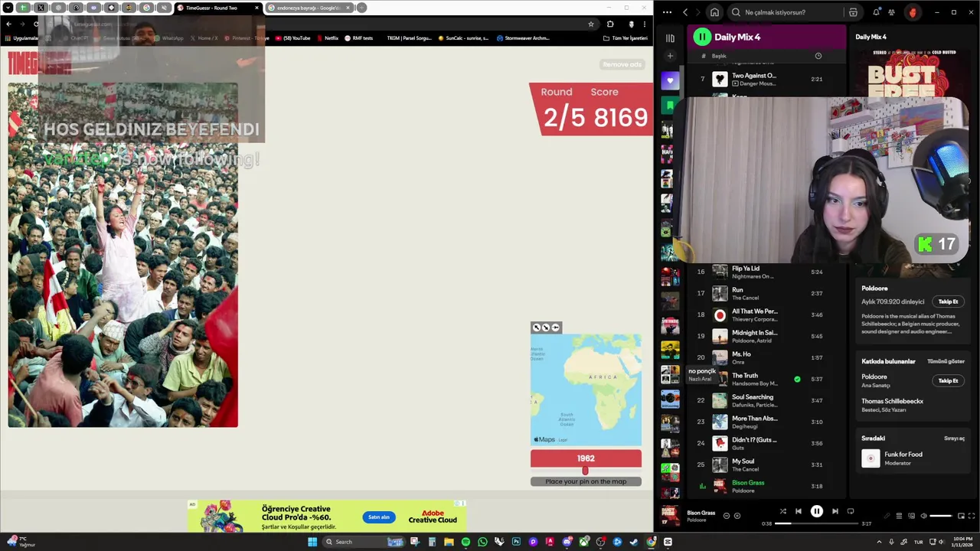This screenshot has width=980, height=551.
Task: Place a pin on the TimeGuessr mini map
Action: click(586, 390)
